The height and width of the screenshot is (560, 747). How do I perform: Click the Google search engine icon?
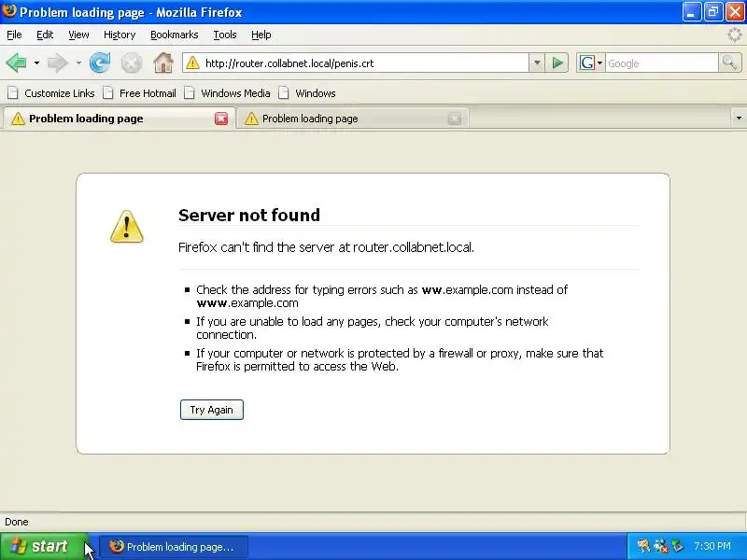587,63
